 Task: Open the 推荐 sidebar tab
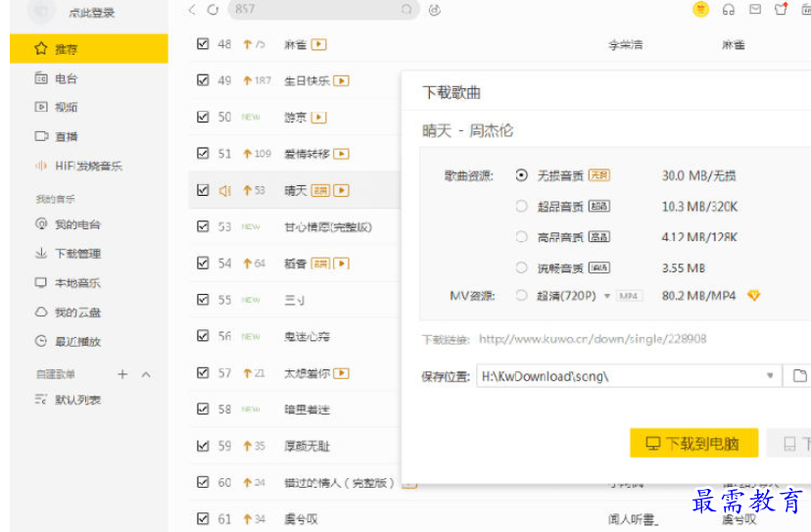tap(89, 49)
